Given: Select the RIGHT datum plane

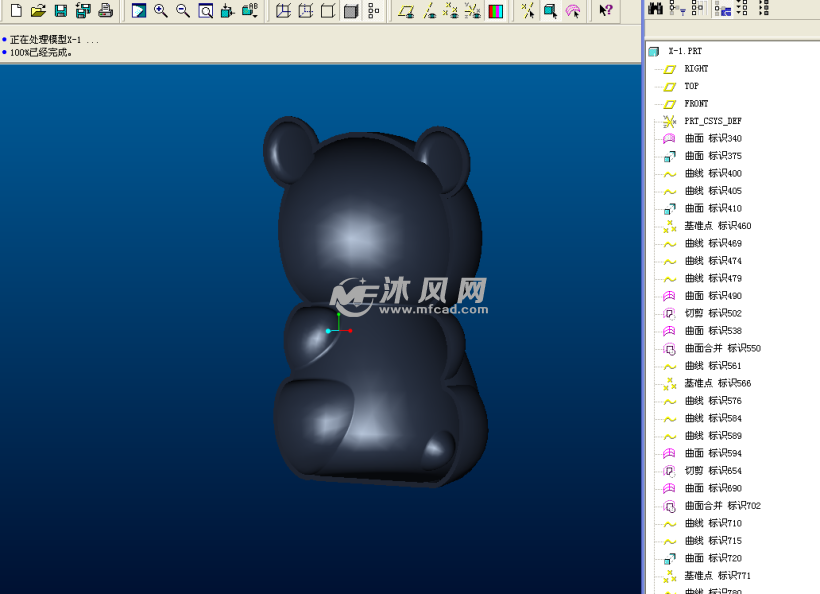Looking at the screenshot, I should (x=696, y=68).
